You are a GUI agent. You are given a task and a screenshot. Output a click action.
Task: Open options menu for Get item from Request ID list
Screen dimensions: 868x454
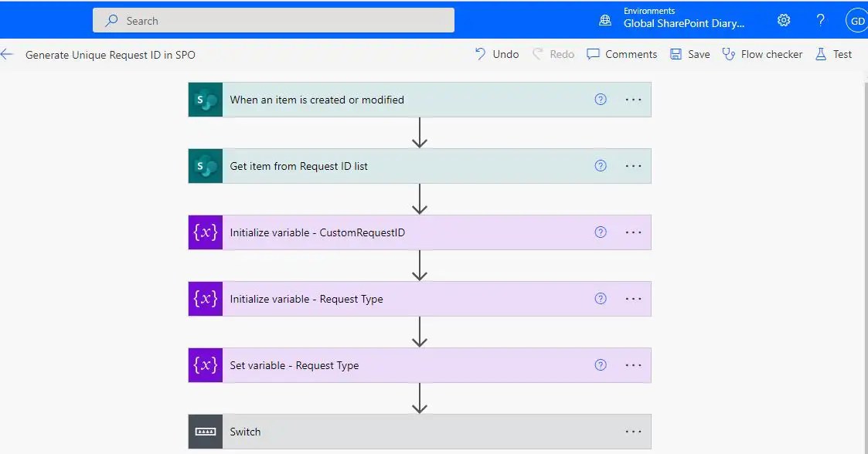[633, 165]
